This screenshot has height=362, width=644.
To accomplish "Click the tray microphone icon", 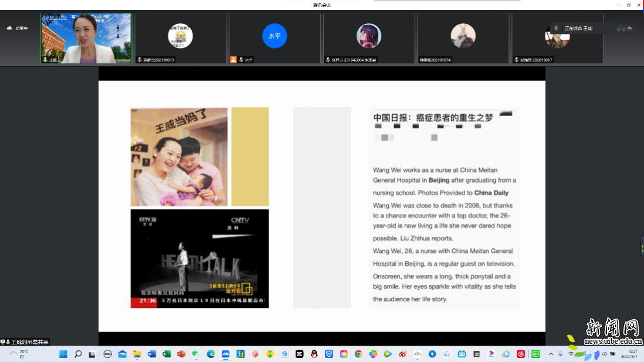I will [560, 354].
